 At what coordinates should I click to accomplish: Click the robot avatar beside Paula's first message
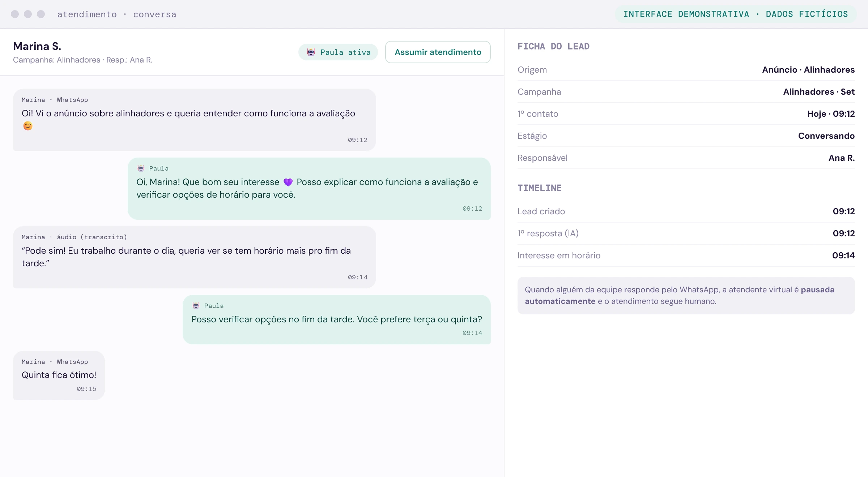point(141,168)
